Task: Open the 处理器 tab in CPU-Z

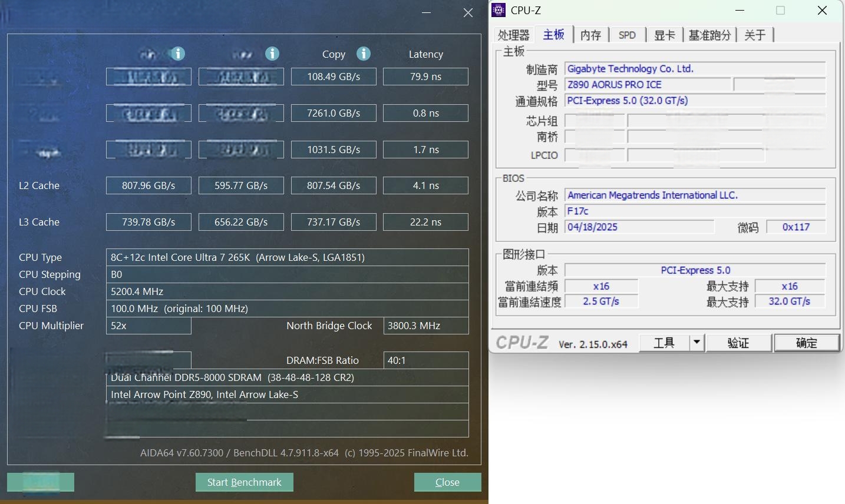Action: click(x=514, y=35)
